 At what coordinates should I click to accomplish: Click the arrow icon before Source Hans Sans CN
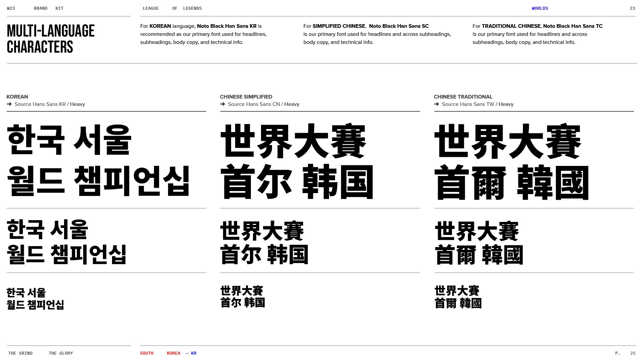[222, 104]
